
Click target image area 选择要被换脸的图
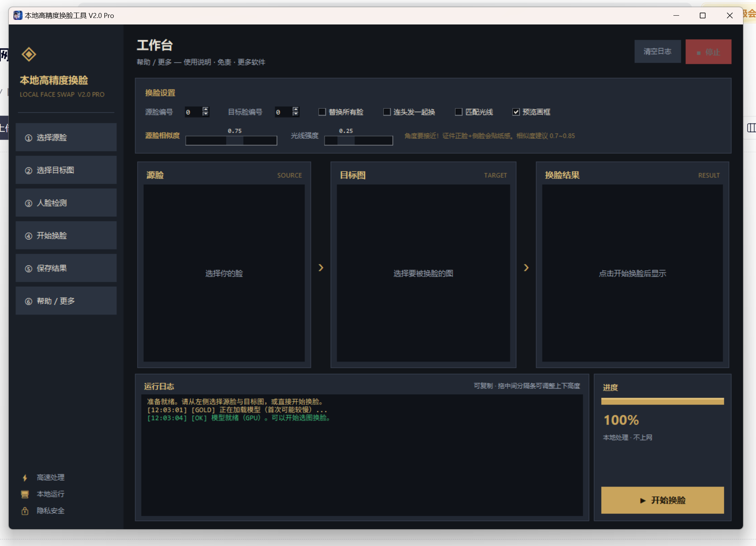tap(423, 273)
